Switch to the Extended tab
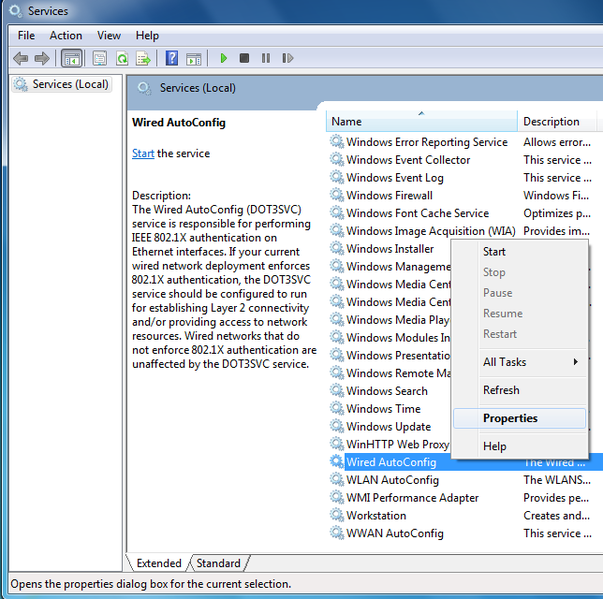Viewport: 603px width, 599px height. click(x=158, y=563)
